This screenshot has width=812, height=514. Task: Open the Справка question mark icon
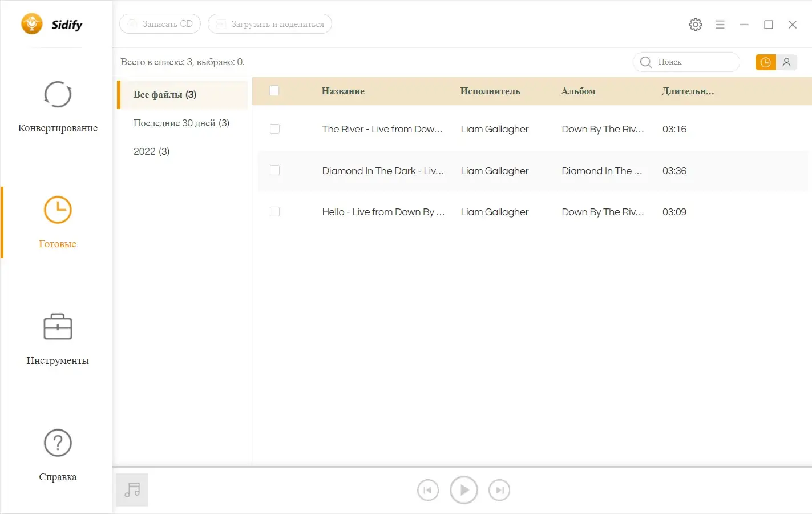(x=58, y=443)
